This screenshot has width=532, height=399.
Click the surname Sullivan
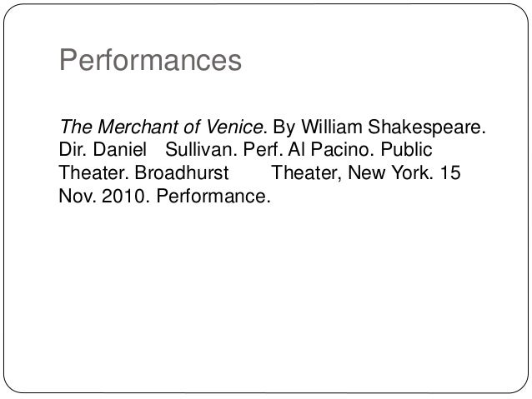point(199,149)
